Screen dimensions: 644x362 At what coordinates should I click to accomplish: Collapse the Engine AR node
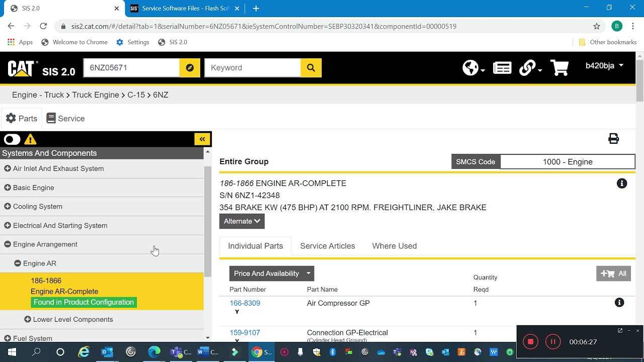pyautogui.click(x=18, y=263)
